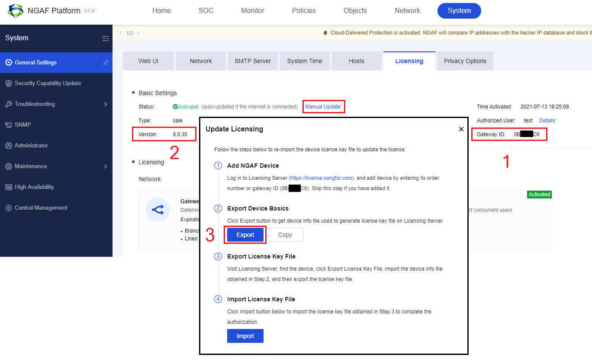Click the Maintenance gear icon
Image resolution: width=592 pixels, height=364 pixels.
click(9, 166)
